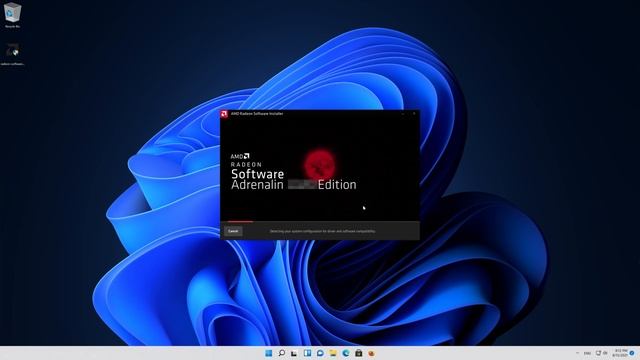Screen dimensions: 640x360
Task: Open the taskbar clock and date
Action: pyautogui.click(x=620, y=353)
